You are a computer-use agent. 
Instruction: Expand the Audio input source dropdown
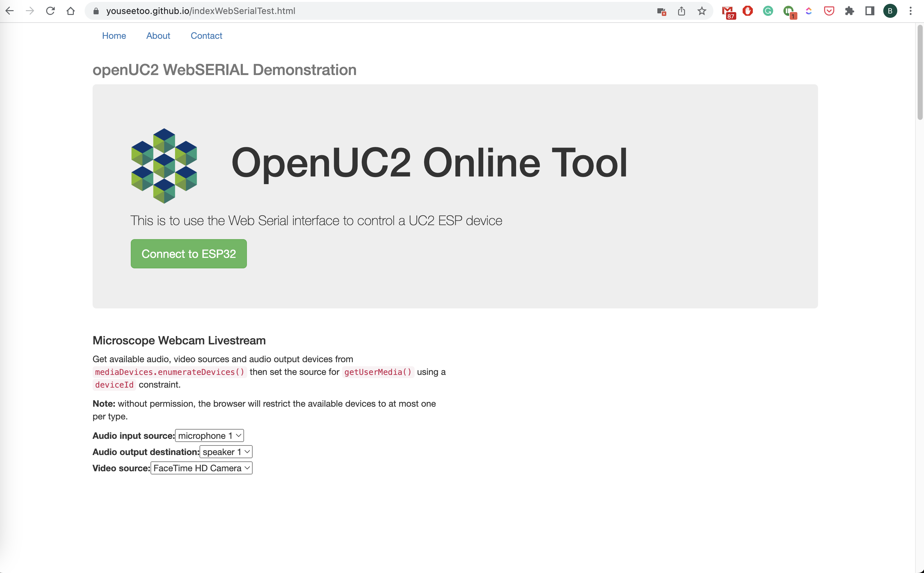click(x=210, y=435)
